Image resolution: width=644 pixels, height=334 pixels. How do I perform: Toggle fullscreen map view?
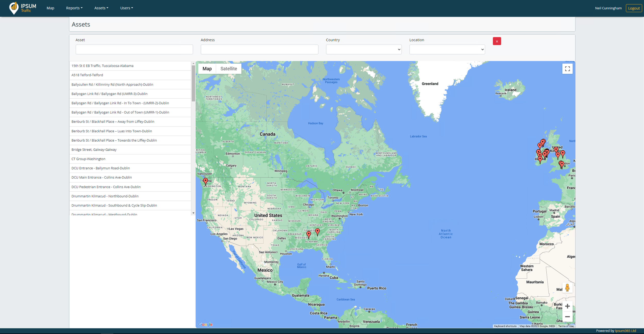(x=567, y=69)
